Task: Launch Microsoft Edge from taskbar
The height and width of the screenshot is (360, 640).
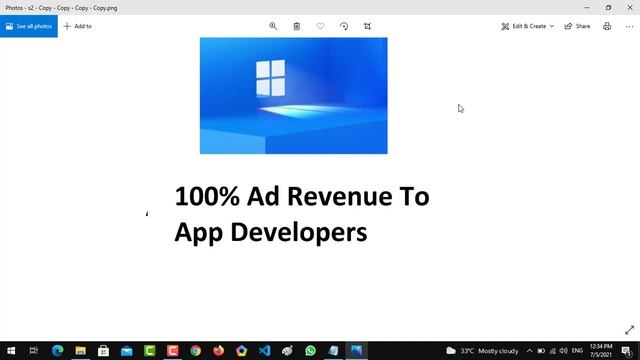Action: pyautogui.click(x=58, y=351)
